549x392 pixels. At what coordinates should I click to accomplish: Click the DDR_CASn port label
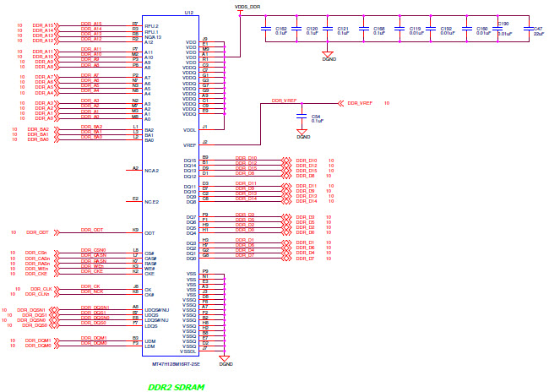point(37,259)
